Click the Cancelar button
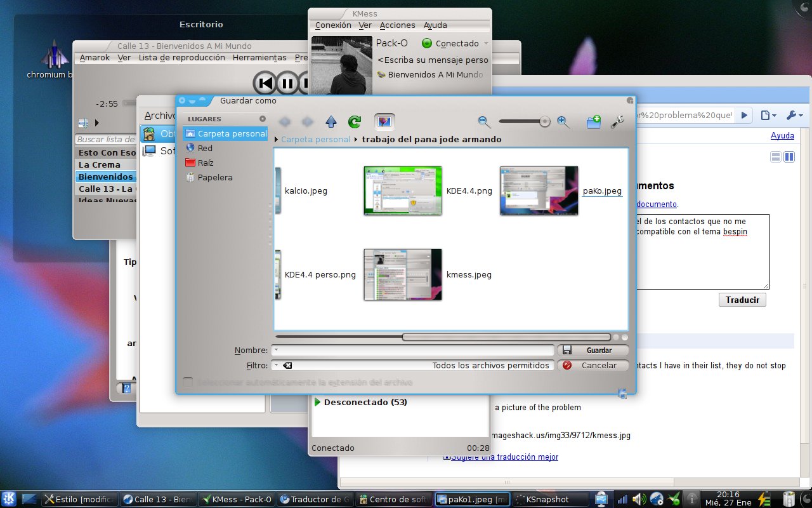 pos(593,365)
